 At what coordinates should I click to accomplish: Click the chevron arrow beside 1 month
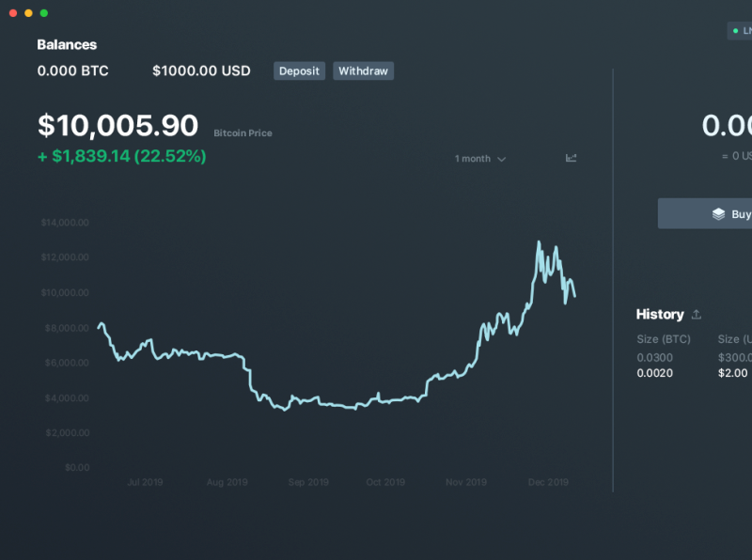pyautogui.click(x=501, y=159)
